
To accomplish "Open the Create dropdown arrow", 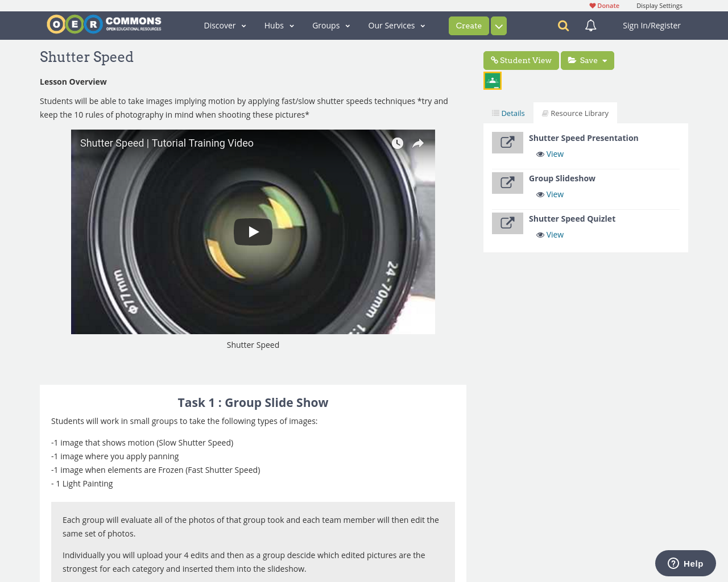I will click(498, 25).
